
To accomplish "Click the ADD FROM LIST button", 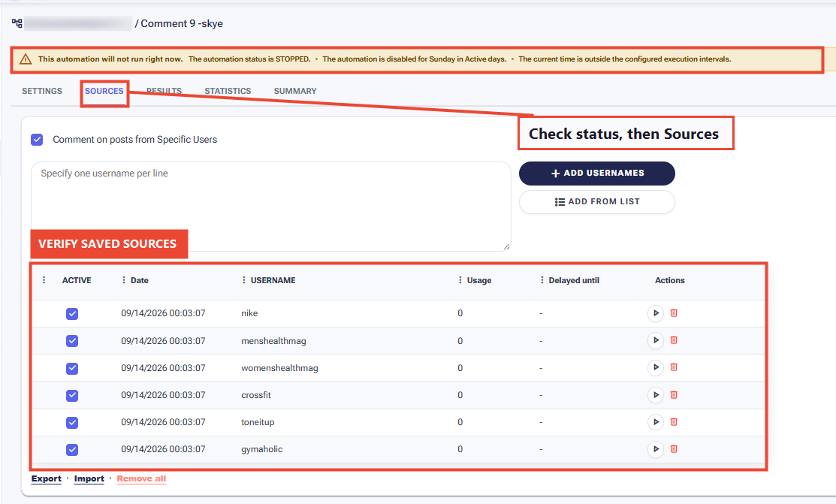I will point(597,201).
